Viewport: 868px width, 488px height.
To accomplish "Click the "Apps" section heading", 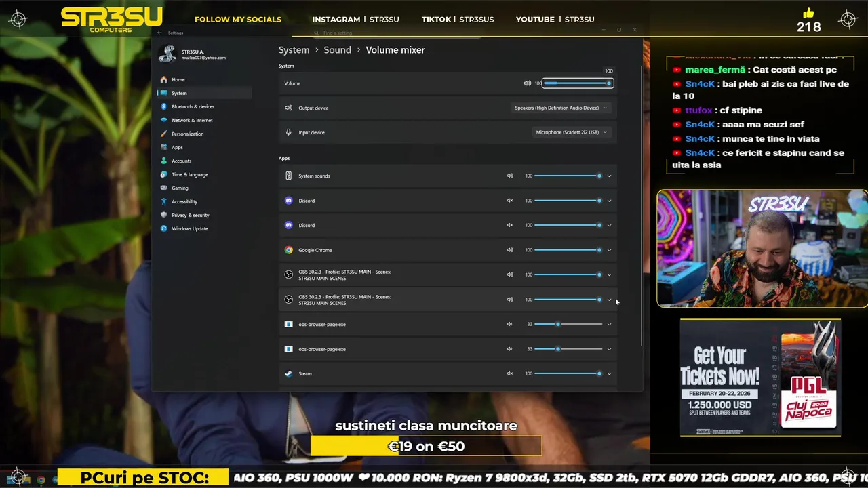I will [x=284, y=159].
